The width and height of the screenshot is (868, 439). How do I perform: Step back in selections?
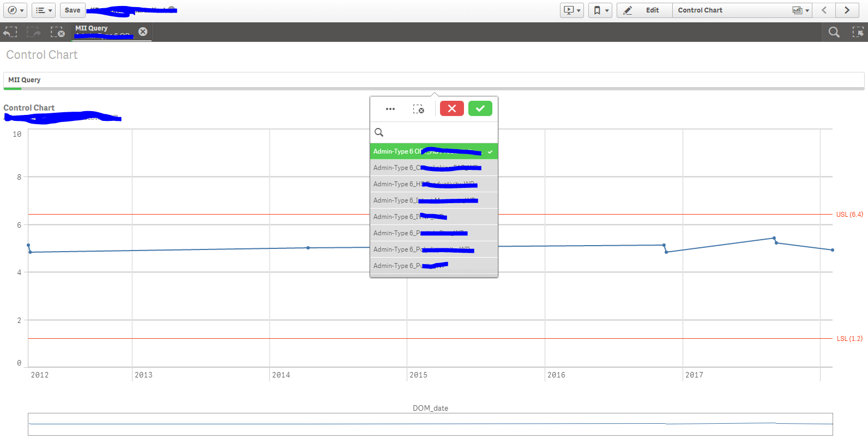tap(10, 32)
